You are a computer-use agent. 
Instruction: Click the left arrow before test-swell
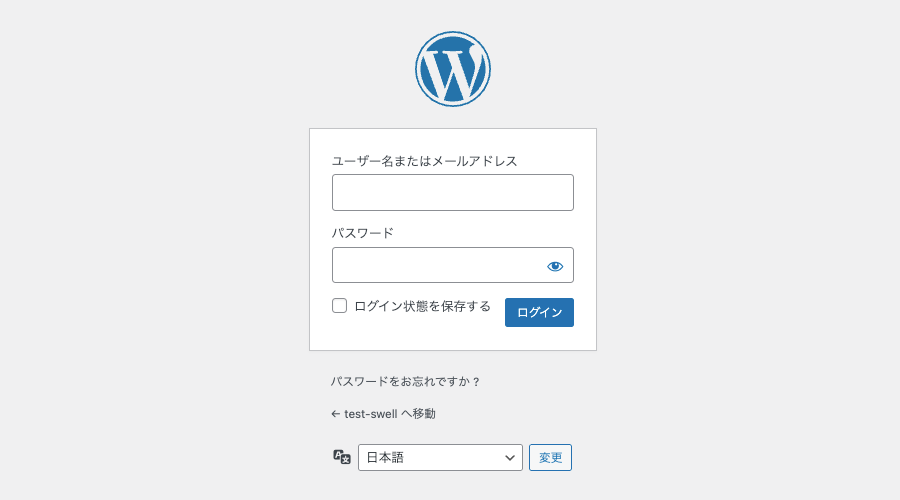(x=335, y=413)
